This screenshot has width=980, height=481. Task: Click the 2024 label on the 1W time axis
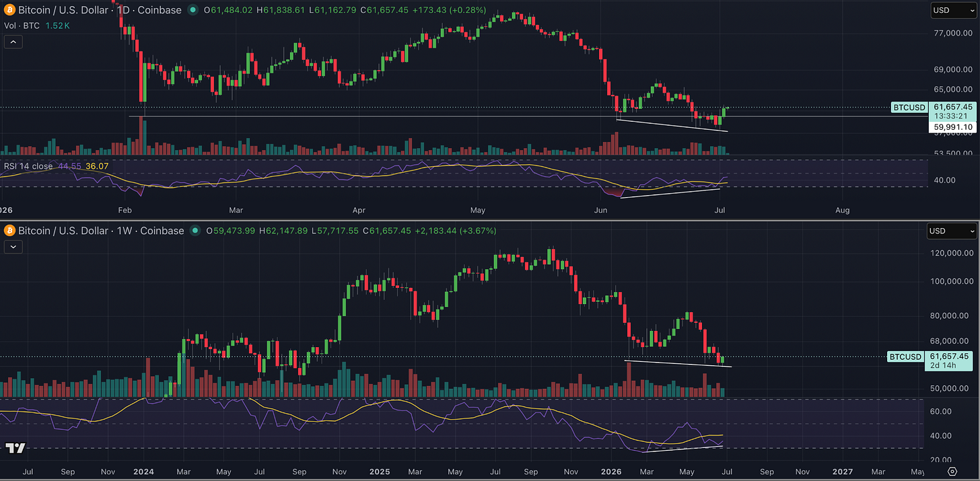tap(144, 472)
